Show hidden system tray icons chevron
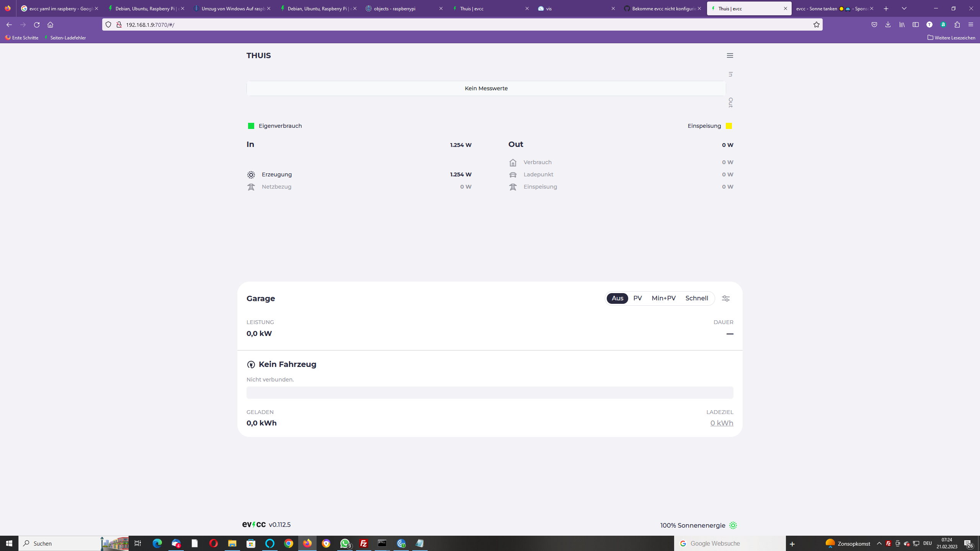Screen dimensions: 980x551 click(x=879, y=543)
